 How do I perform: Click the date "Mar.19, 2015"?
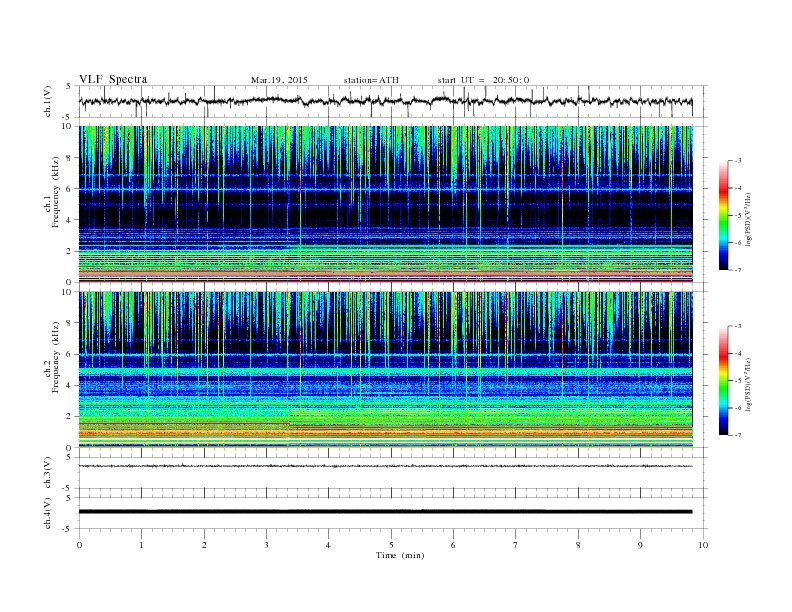[279, 80]
